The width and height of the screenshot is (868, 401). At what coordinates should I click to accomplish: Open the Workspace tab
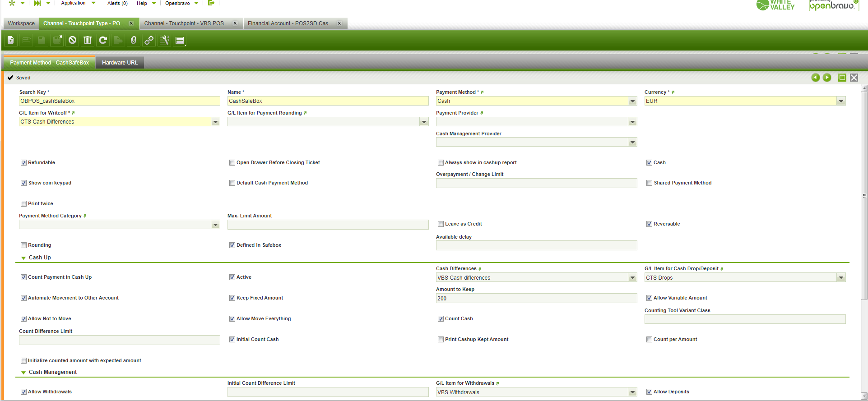(x=21, y=23)
